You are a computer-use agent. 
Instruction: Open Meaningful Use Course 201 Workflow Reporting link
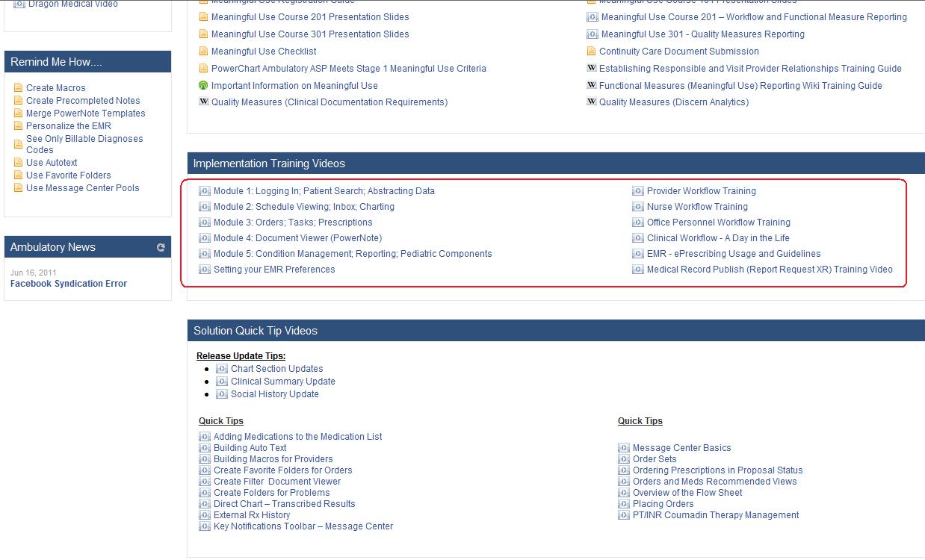(x=754, y=17)
